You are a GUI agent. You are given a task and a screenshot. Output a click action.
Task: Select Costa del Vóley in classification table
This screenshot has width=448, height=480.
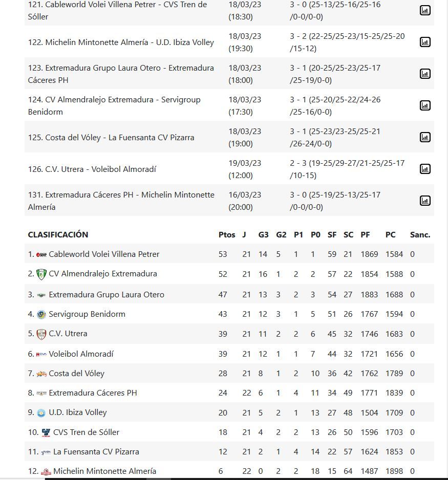[x=76, y=373]
